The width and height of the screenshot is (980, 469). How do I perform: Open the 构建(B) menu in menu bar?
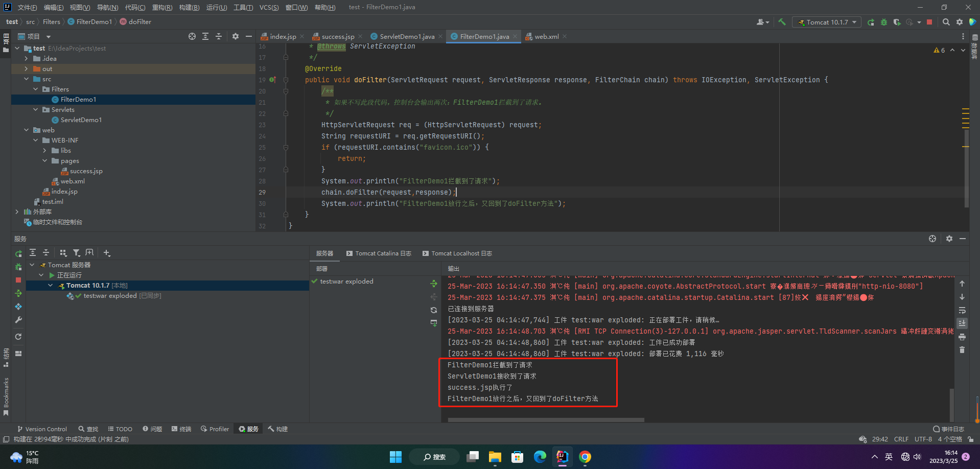pyautogui.click(x=189, y=7)
